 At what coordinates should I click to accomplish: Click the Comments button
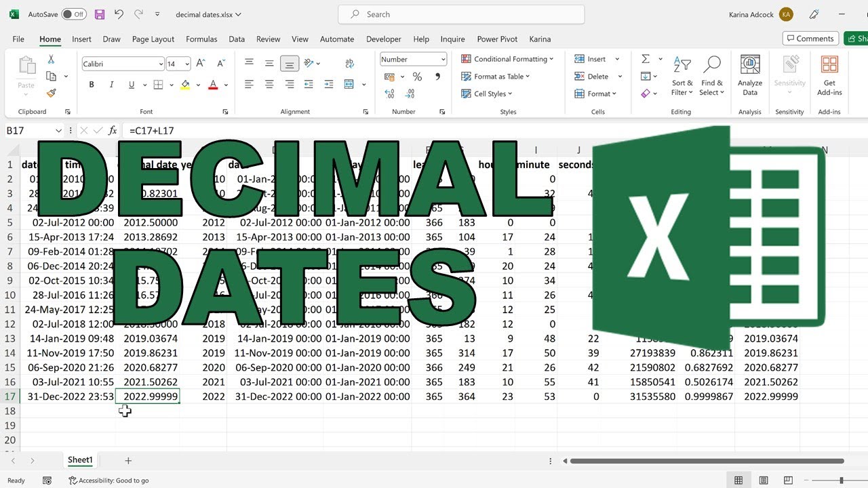(810, 39)
